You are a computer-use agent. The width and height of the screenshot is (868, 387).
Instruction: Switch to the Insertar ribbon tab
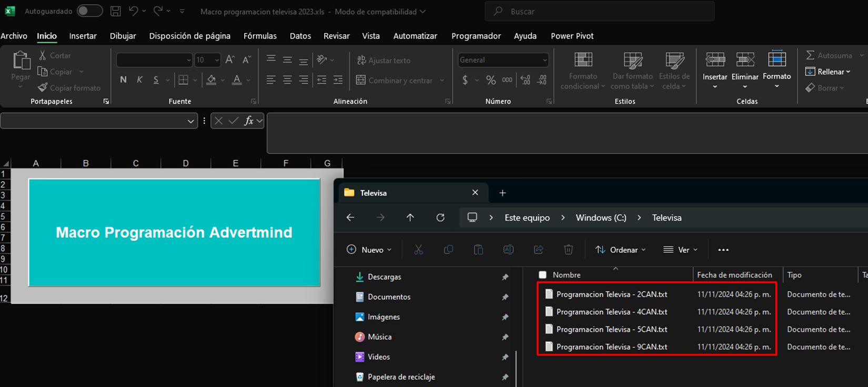point(83,36)
